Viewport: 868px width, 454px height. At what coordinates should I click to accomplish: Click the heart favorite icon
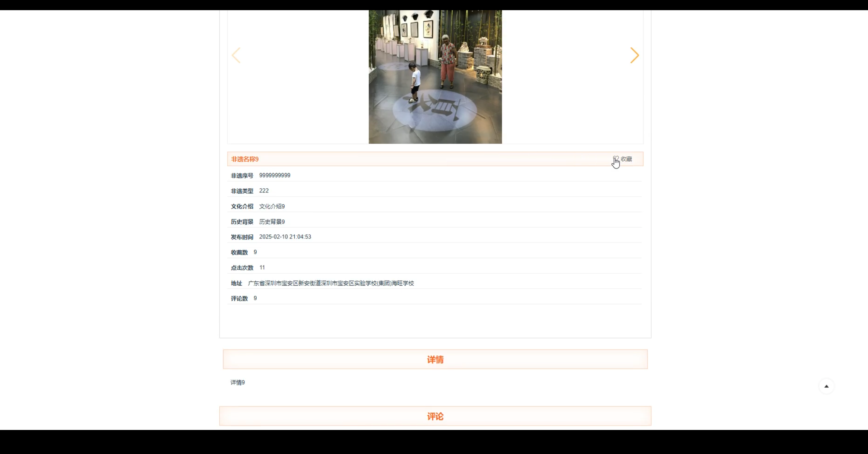pos(616,159)
